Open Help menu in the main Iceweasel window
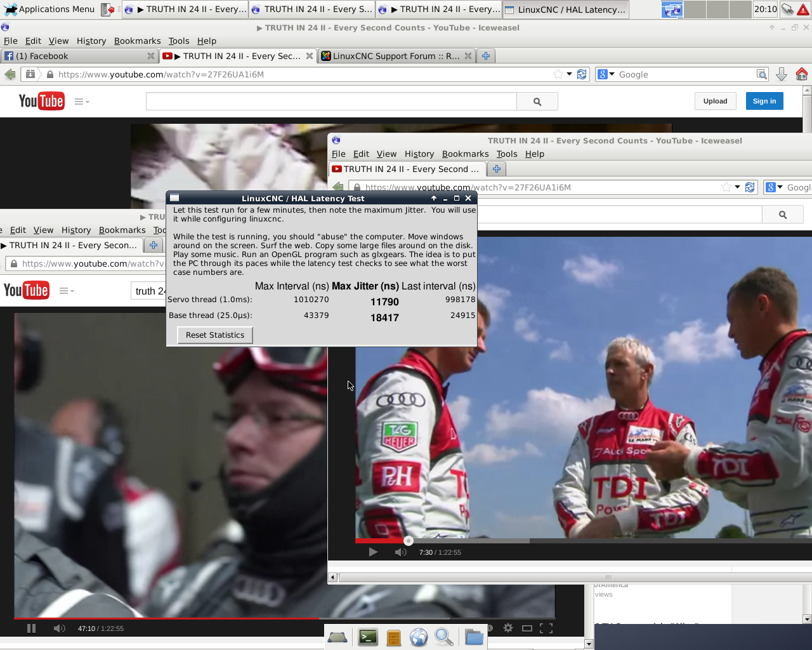812x650 pixels. click(x=207, y=41)
